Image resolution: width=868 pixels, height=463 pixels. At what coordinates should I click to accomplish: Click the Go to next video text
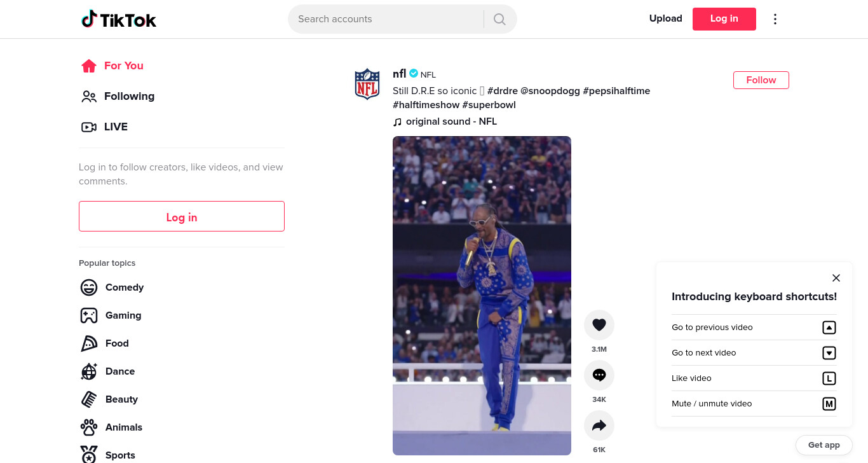click(x=704, y=353)
